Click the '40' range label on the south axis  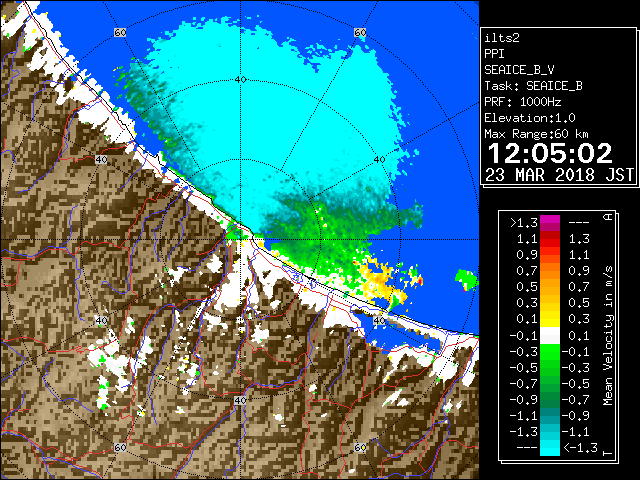[x=240, y=400]
